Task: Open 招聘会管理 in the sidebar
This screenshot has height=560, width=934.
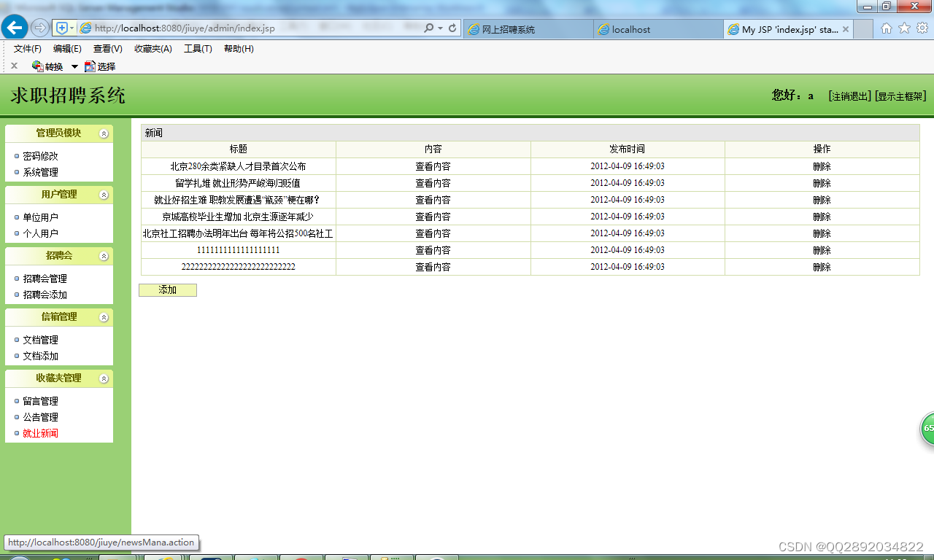Action: pyautogui.click(x=45, y=279)
